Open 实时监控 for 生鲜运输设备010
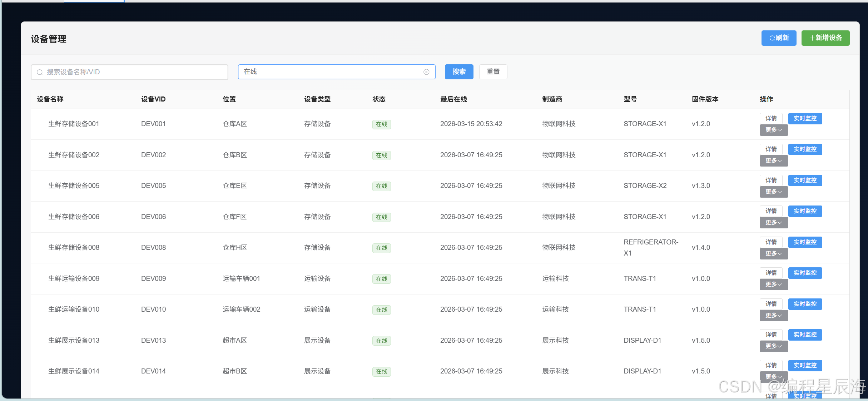868x401 pixels. pos(805,304)
